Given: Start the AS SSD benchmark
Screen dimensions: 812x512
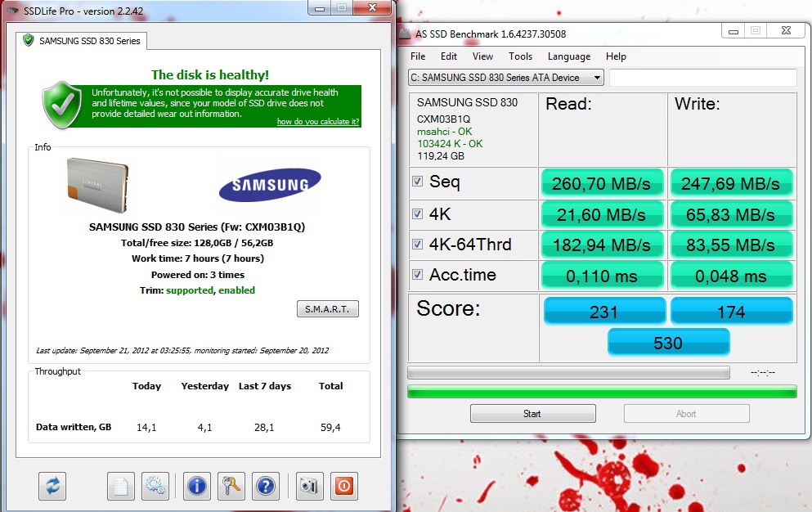Looking at the screenshot, I should 533,414.
